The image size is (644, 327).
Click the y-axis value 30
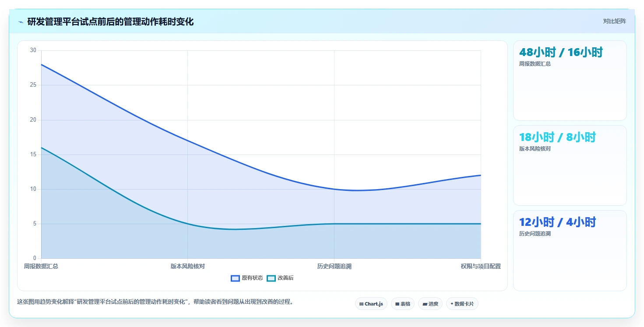[33, 50]
